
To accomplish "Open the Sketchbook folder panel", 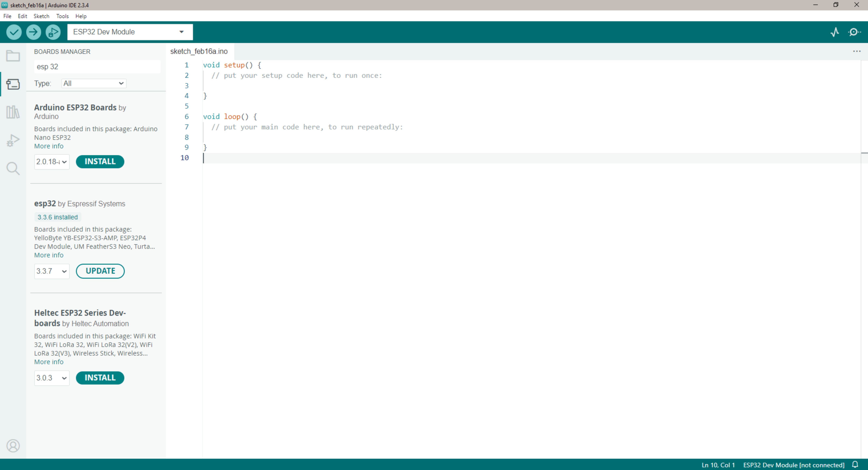I will (13, 56).
